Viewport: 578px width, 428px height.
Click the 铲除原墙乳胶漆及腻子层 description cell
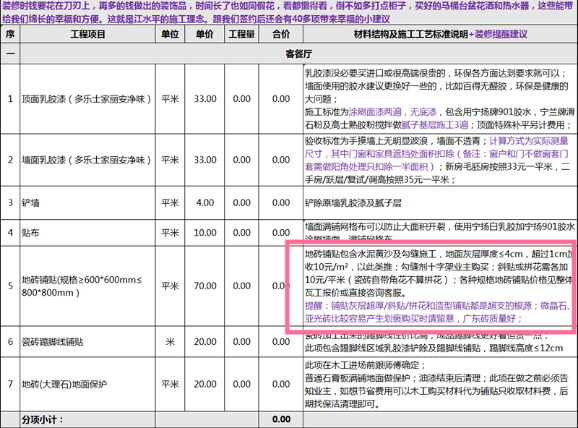click(441, 203)
